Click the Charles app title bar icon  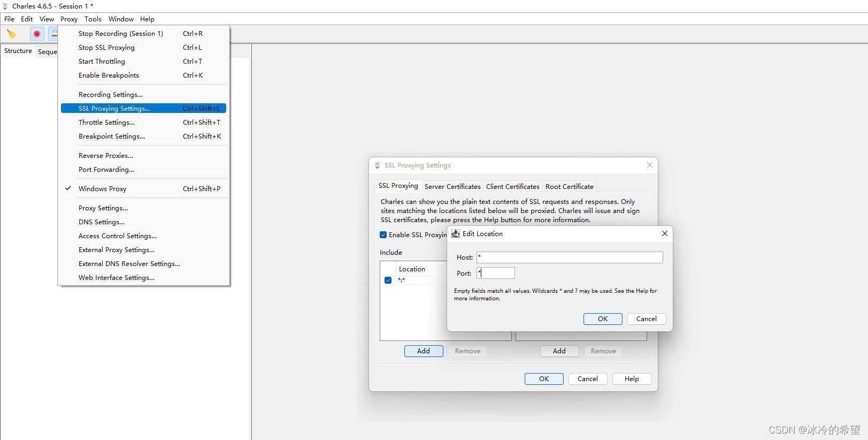[x=5, y=6]
